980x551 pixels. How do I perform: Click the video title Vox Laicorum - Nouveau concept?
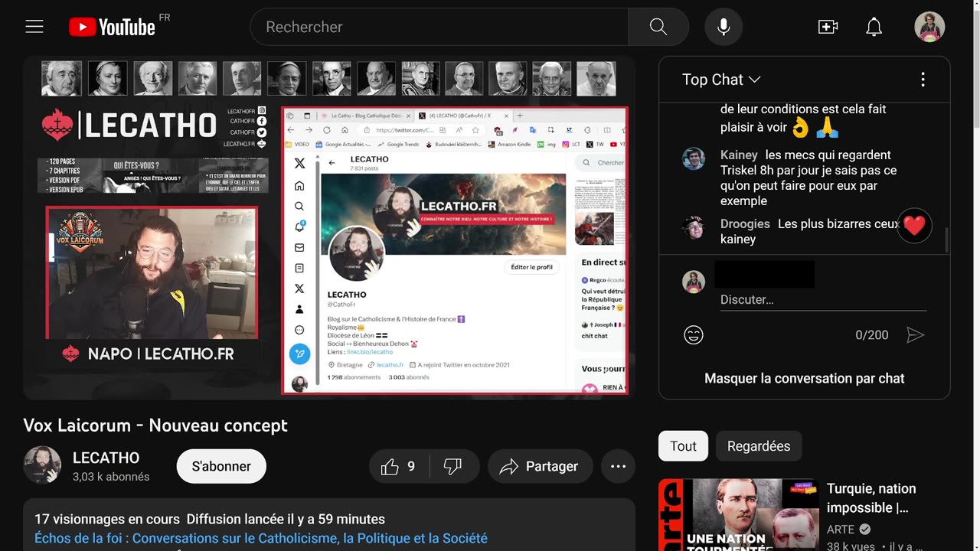155,425
